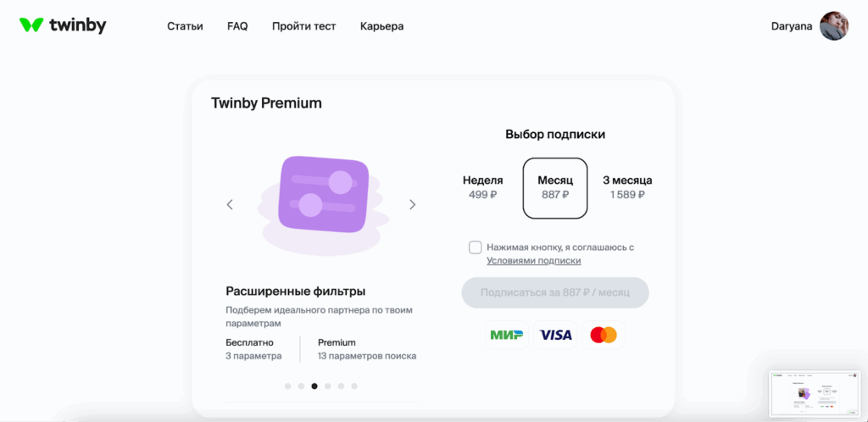Advance to next feature slide arrow
This screenshot has height=422, width=868.
(413, 204)
